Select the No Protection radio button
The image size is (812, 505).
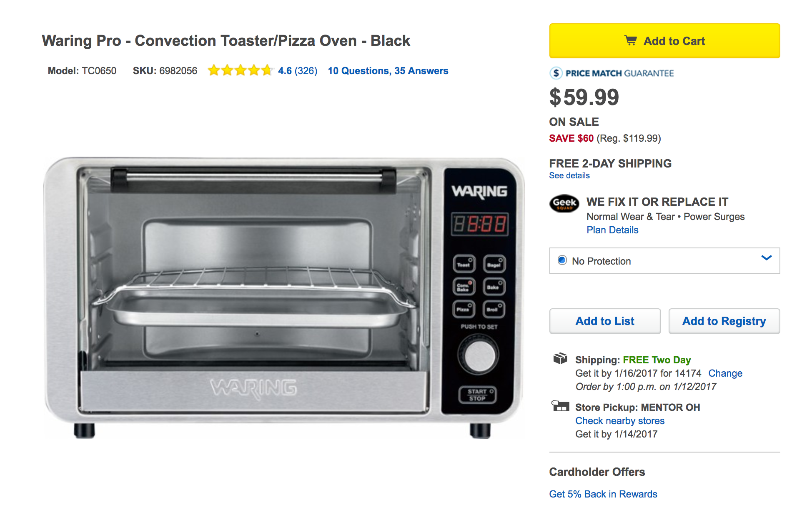(x=562, y=260)
